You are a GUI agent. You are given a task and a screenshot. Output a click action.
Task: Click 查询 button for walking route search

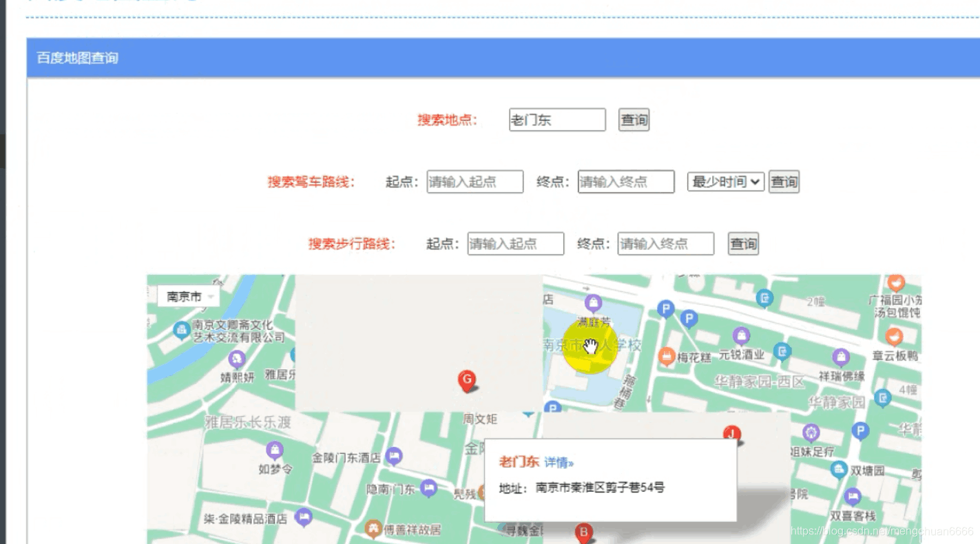click(743, 244)
